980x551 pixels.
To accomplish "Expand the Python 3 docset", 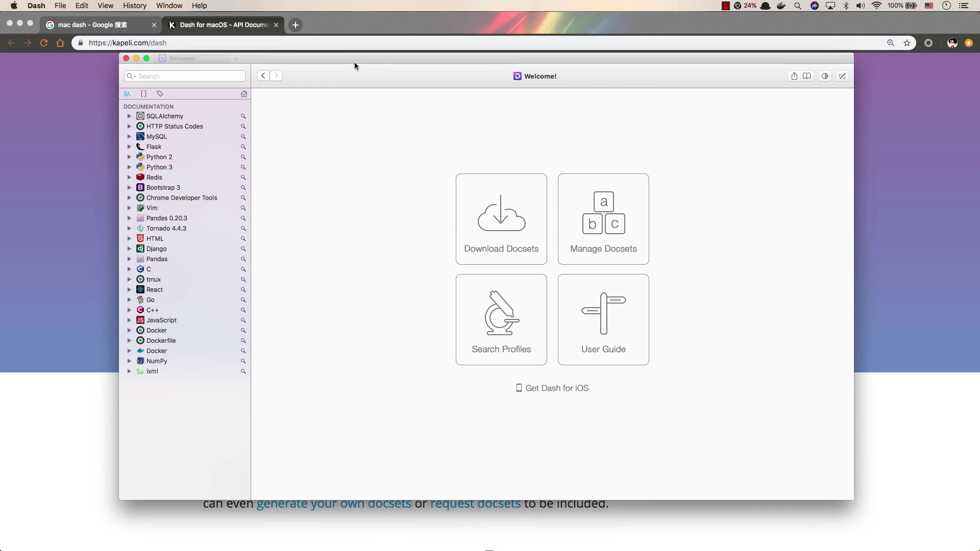I will point(129,167).
